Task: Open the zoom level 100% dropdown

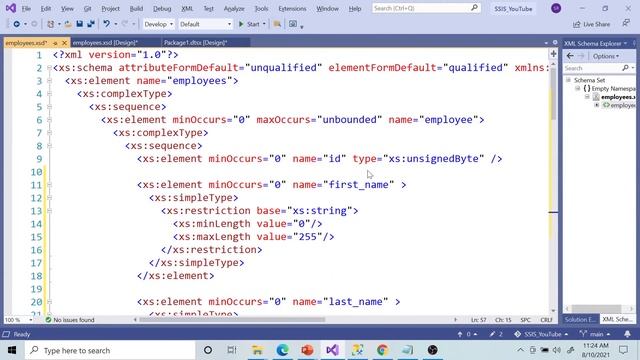Action: 31,320
